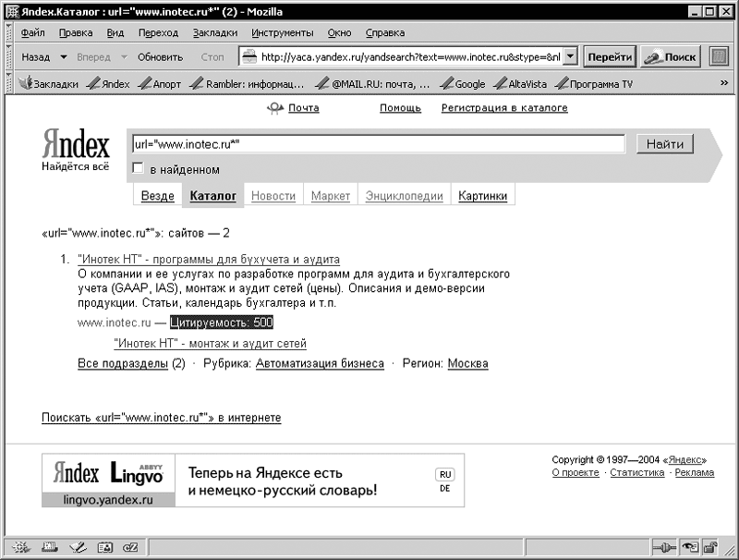Viewport: 739px width, 560px height.
Task: Switch to the Новости tab
Action: pos(273,196)
